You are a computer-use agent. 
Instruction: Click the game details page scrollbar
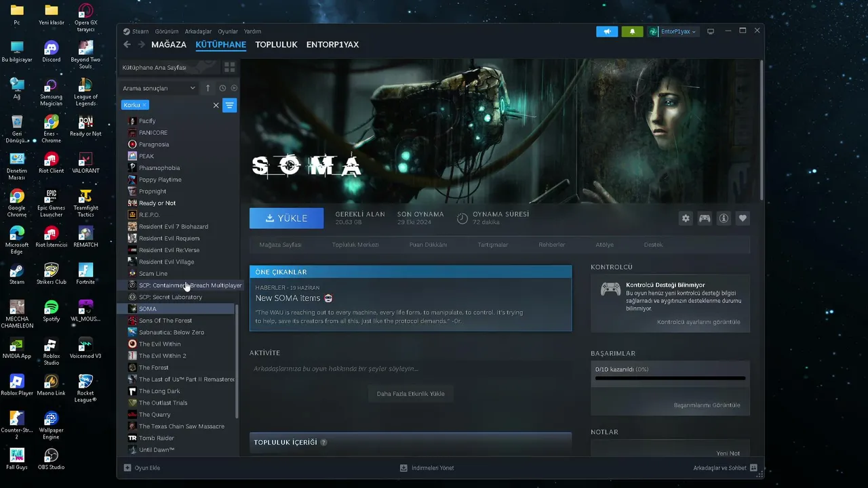tap(762, 130)
